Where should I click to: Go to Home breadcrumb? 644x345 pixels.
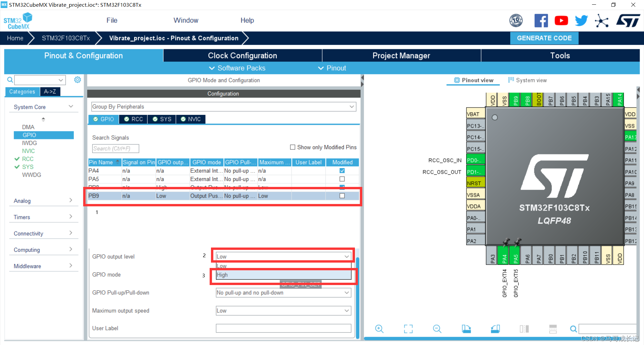(x=15, y=38)
